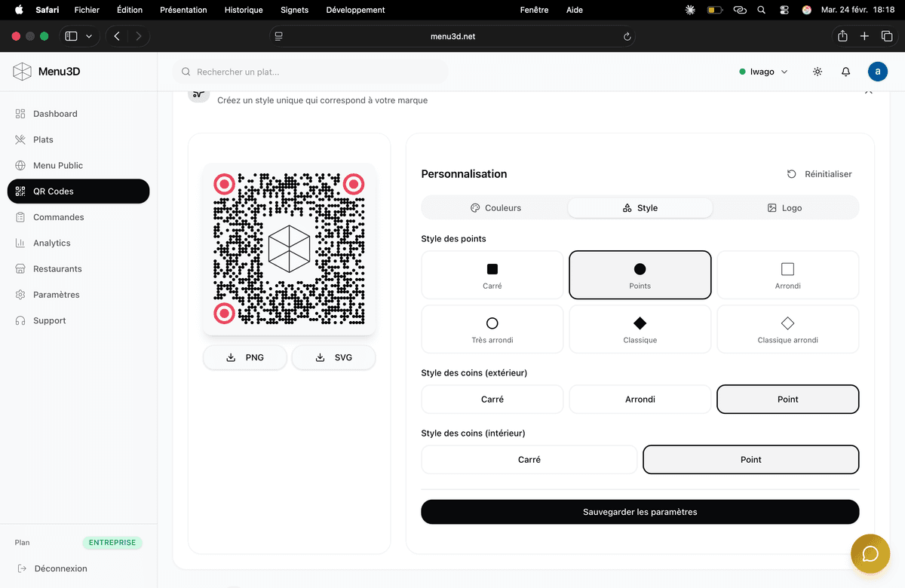Image resolution: width=905 pixels, height=588 pixels.
Task: Click the QR code preview image
Action: [289, 249]
